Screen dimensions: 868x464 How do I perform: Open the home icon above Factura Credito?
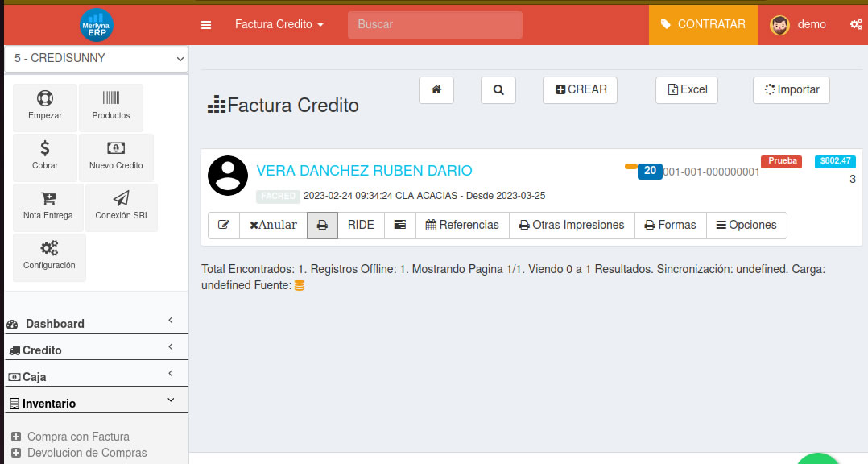click(436, 90)
